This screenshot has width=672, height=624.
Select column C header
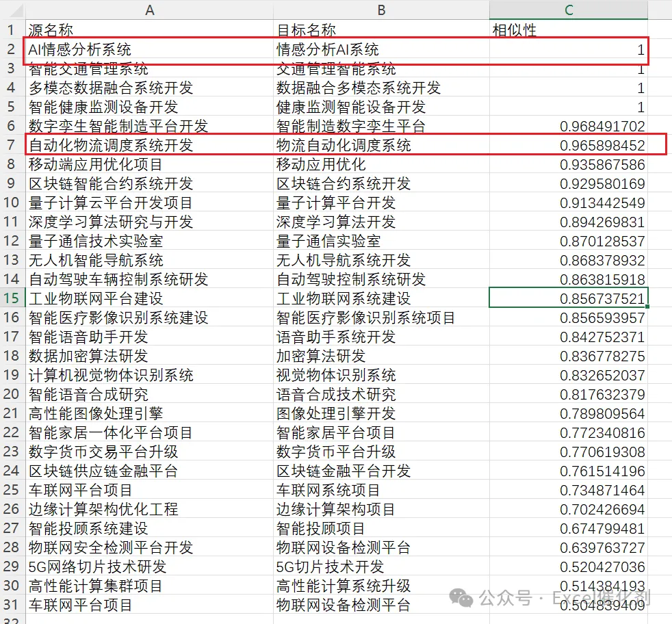click(568, 10)
